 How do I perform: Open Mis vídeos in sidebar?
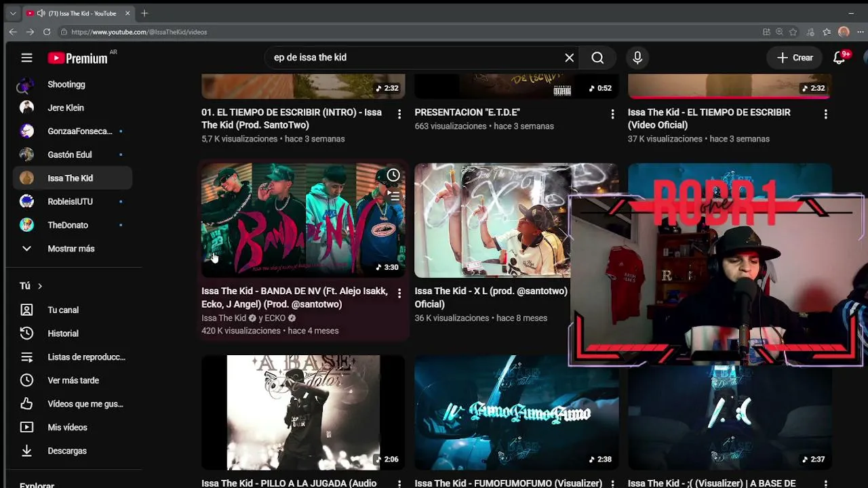(73, 428)
